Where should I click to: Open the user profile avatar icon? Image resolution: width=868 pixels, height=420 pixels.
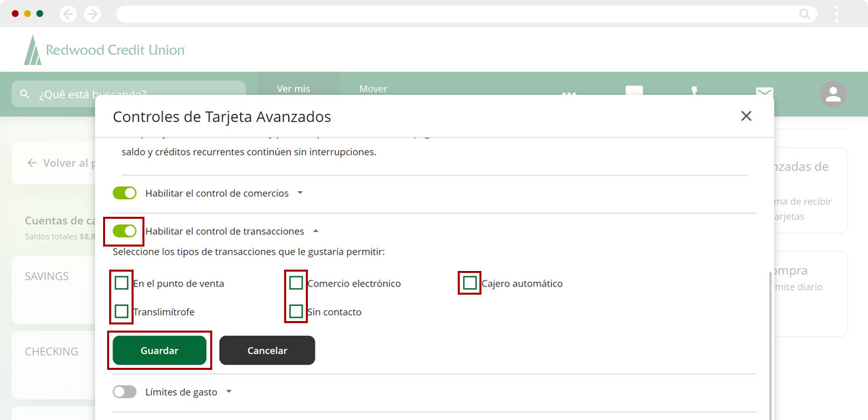pyautogui.click(x=833, y=94)
